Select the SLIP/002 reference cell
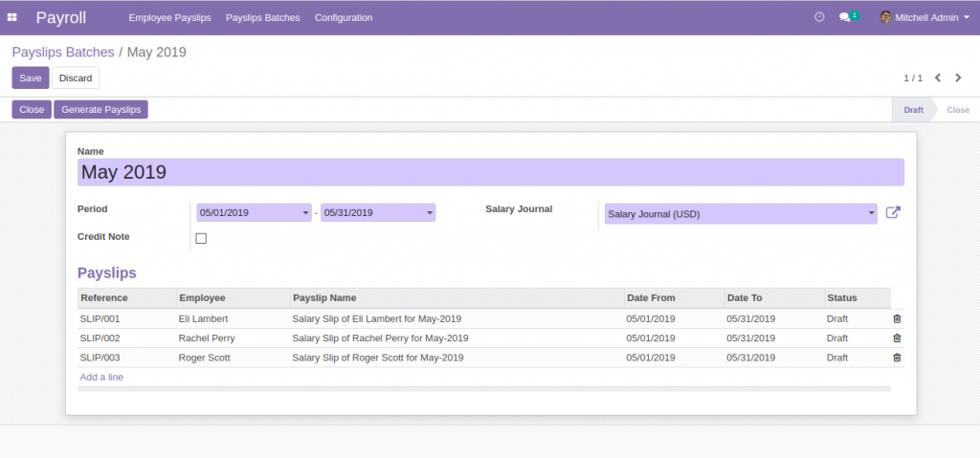The width and height of the screenshot is (980, 458). click(127, 338)
